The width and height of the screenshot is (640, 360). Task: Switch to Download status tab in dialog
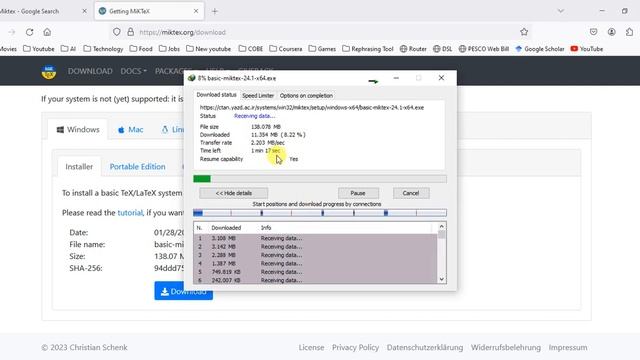pyautogui.click(x=216, y=95)
